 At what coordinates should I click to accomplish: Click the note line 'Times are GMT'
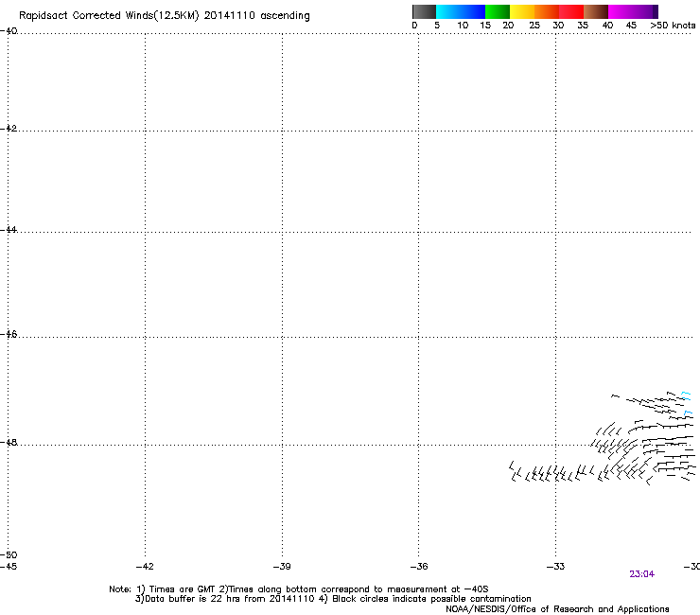coord(183,589)
